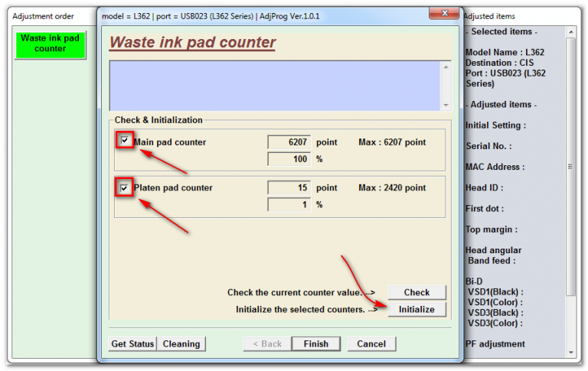Click the down arrow on the message box scrollbar
Image resolution: width=588 pixels, height=371 pixels.
pos(446,105)
